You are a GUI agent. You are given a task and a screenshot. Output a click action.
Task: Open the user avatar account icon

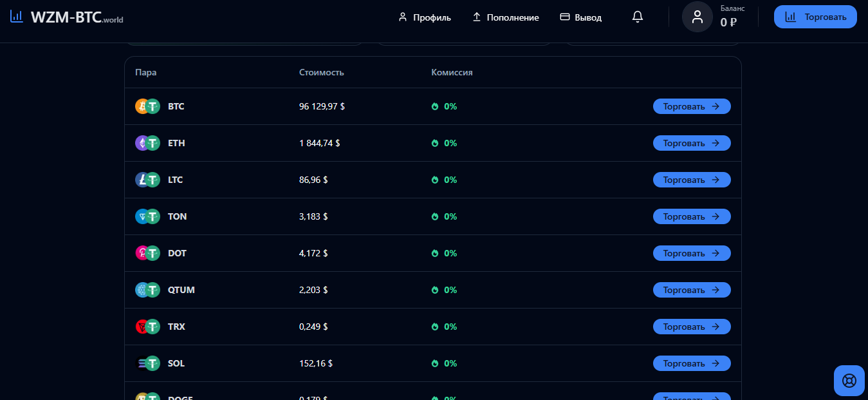[x=697, y=17]
